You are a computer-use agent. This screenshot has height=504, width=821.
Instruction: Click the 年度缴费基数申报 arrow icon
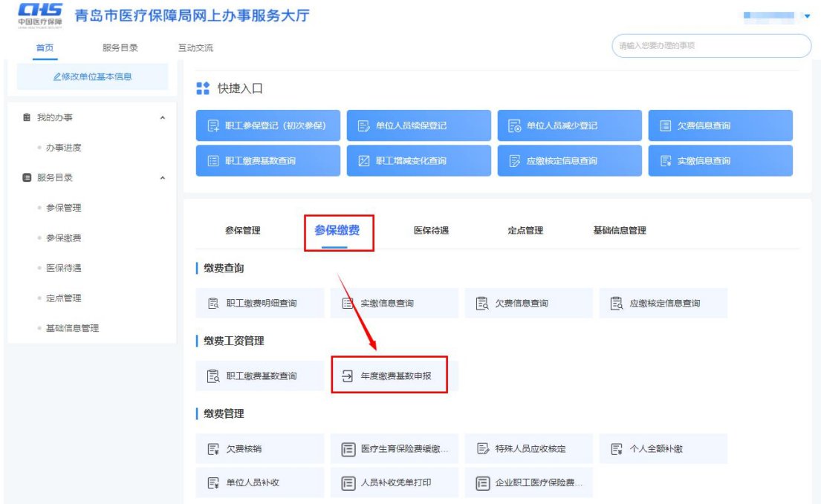(x=348, y=376)
